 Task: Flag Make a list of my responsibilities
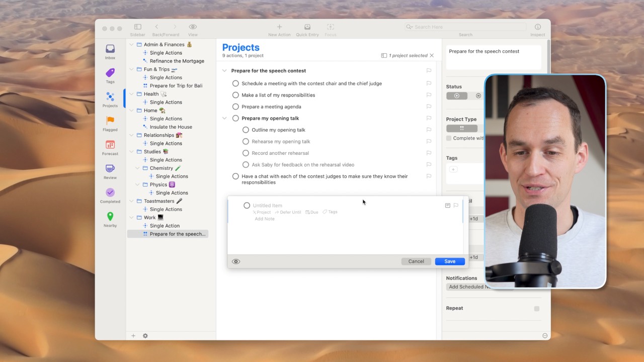429,95
